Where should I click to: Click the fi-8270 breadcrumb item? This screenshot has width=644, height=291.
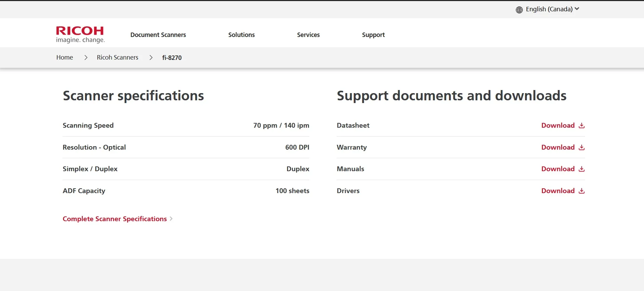(x=172, y=58)
